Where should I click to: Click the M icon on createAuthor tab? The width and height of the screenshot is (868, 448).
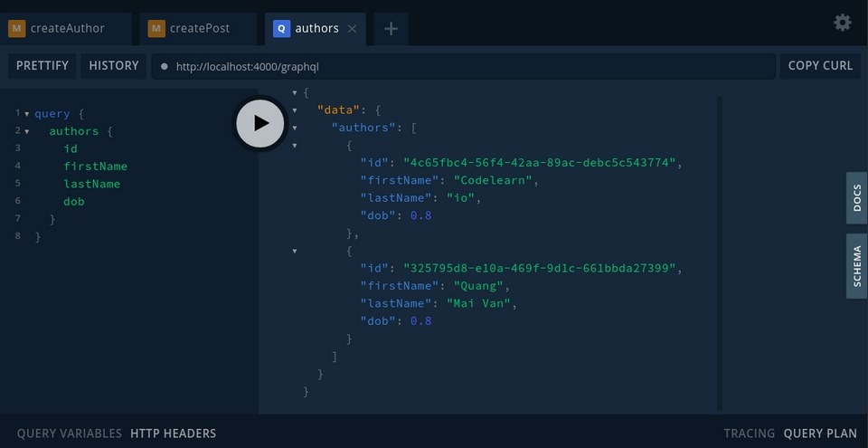click(x=16, y=29)
